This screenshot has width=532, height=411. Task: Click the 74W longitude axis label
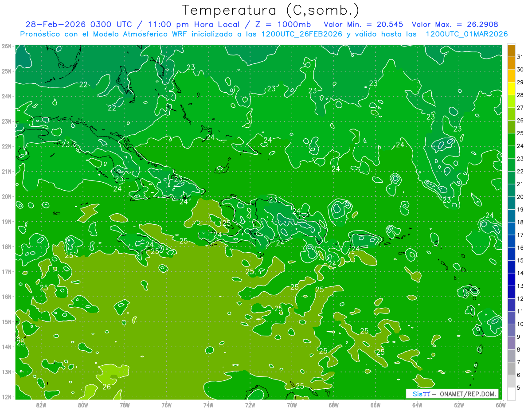208,405
